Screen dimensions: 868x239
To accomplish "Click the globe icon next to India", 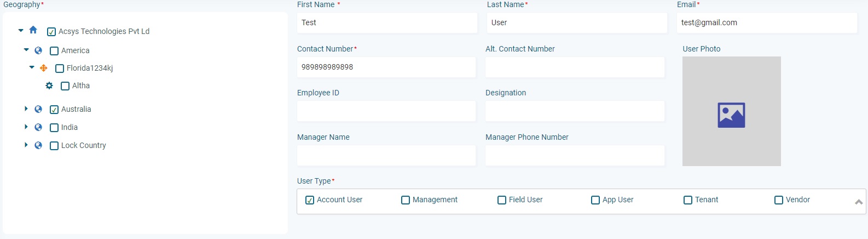I will coord(38,127).
